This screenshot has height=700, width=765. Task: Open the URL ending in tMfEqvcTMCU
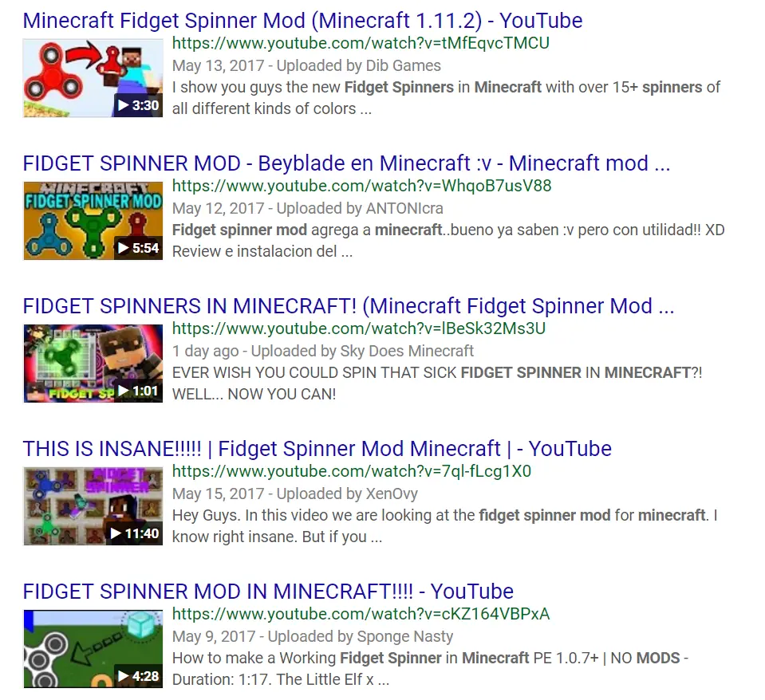click(x=361, y=43)
